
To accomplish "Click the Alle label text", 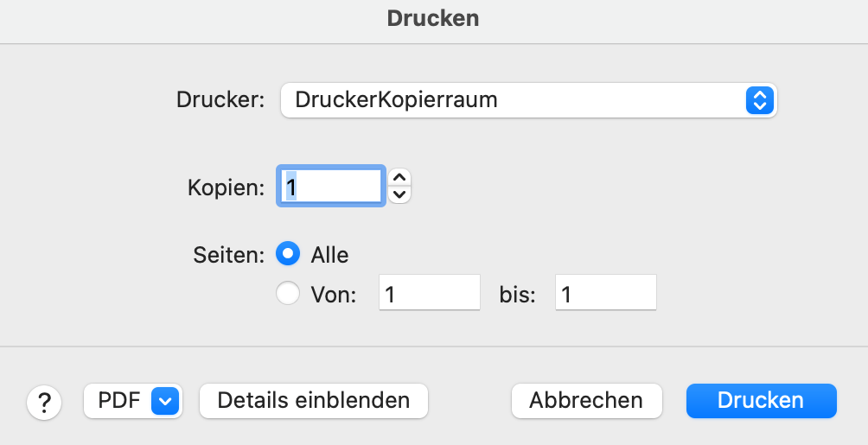I will [x=329, y=255].
